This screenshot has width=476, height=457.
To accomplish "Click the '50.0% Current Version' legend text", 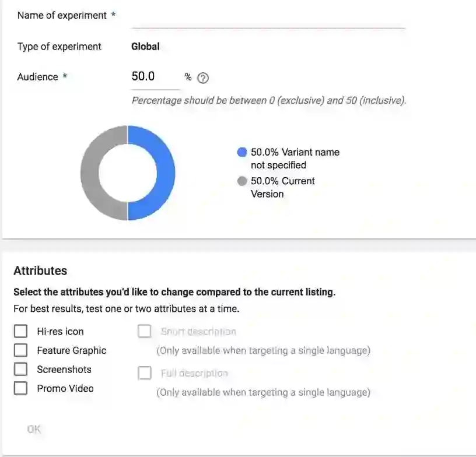I will [282, 187].
